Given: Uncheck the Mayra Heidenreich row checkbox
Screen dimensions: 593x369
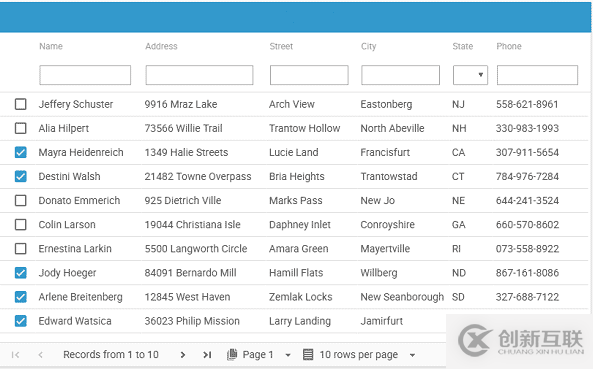Looking at the screenshot, I should pos(20,152).
